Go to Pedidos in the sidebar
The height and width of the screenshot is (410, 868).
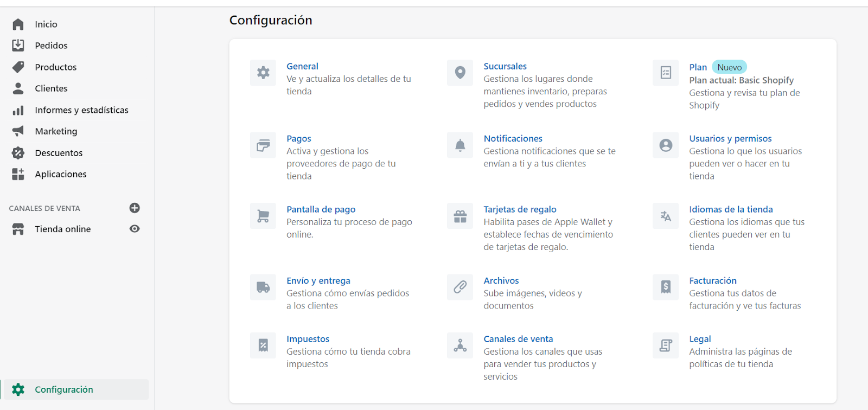tap(51, 46)
